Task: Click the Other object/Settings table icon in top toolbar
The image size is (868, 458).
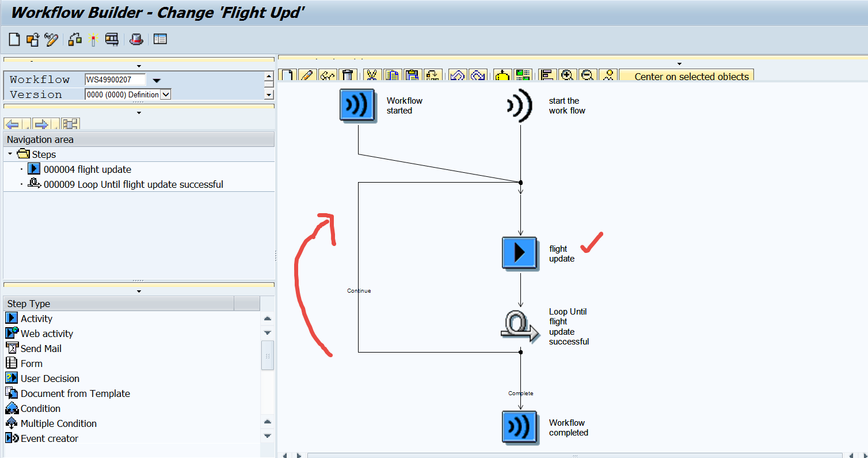Action: point(160,39)
